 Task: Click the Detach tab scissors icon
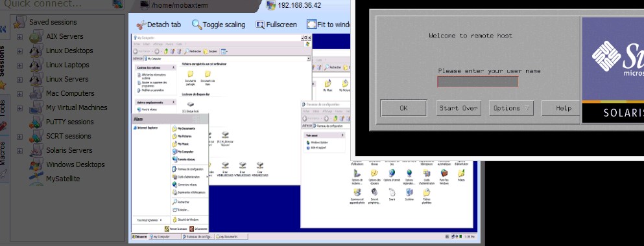pyautogui.click(x=141, y=25)
